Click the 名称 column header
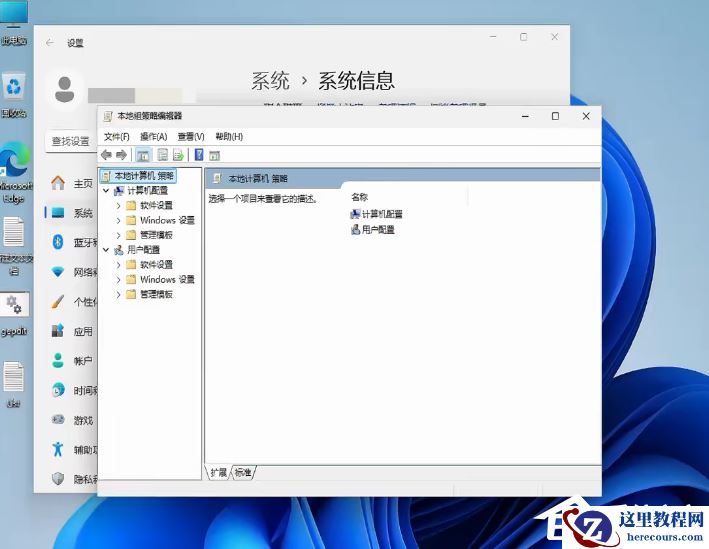 click(359, 197)
